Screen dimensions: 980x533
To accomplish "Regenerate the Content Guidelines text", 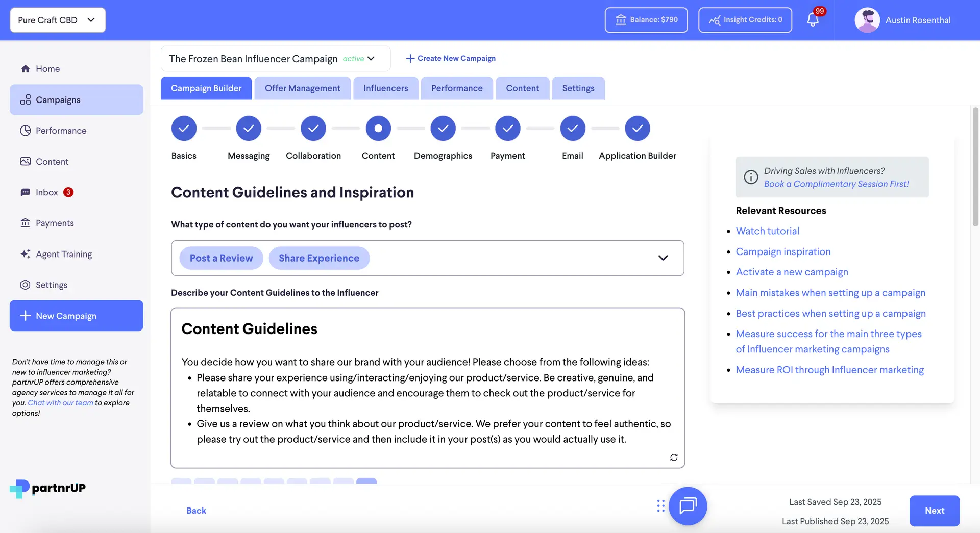I will (673, 457).
